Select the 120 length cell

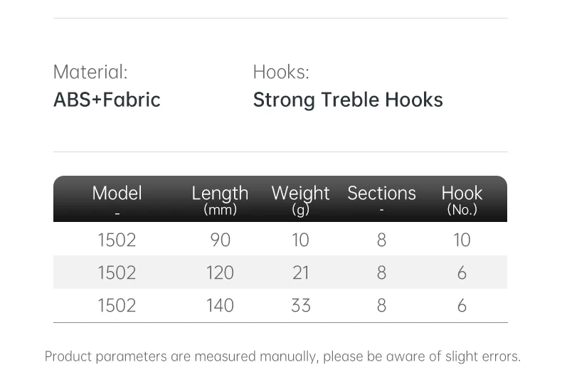click(220, 272)
